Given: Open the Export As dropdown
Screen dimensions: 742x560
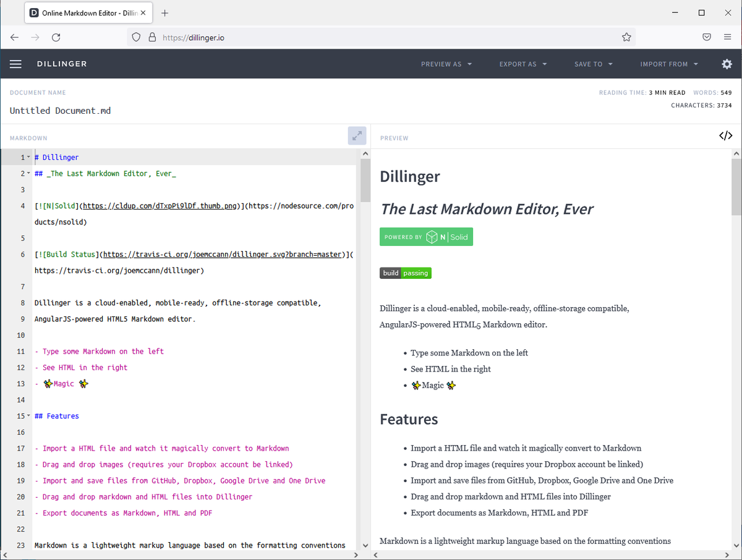Looking at the screenshot, I should click(x=523, y=64).
